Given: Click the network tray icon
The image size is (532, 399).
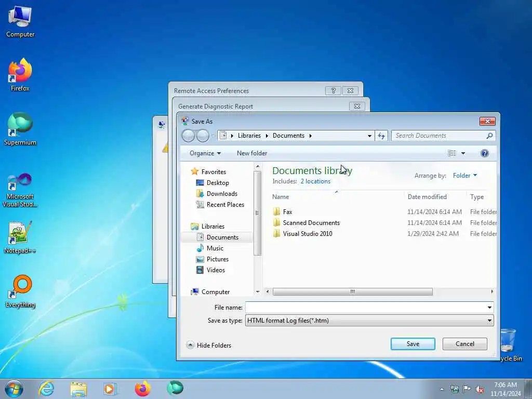Looking at the screenshot, I should pyautogui.click(x=454, y=389).
